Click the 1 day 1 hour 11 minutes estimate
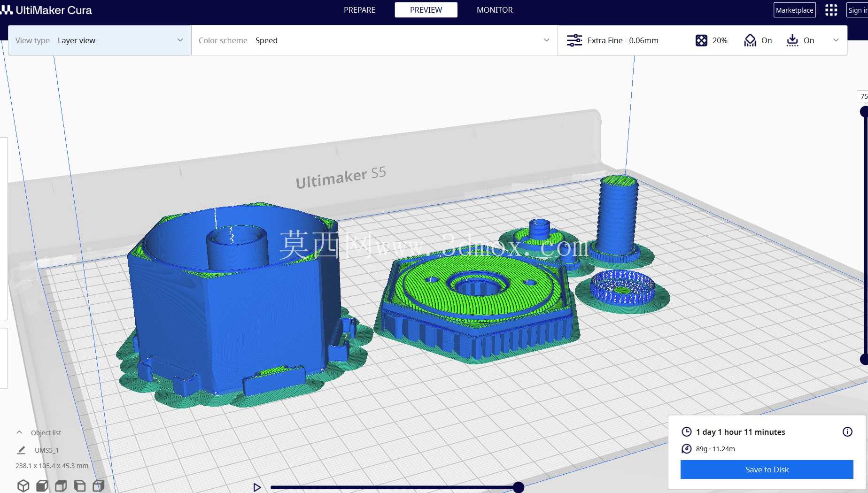The width and height of the screenshot is (868, 493). click(740, 432)
